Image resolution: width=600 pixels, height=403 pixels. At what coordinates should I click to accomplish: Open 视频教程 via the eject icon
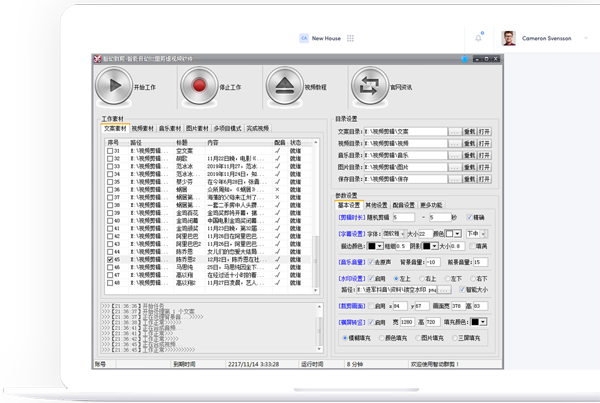[x=285, y=87]
